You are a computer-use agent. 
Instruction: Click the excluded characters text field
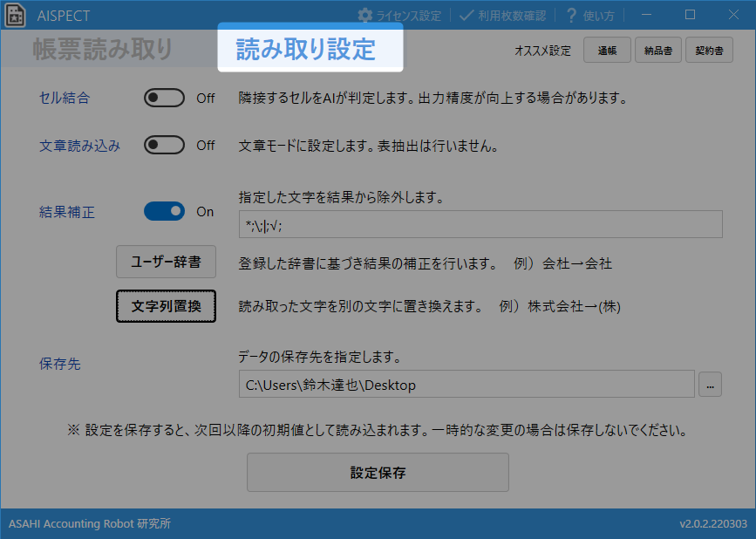(x=480, y=224)
